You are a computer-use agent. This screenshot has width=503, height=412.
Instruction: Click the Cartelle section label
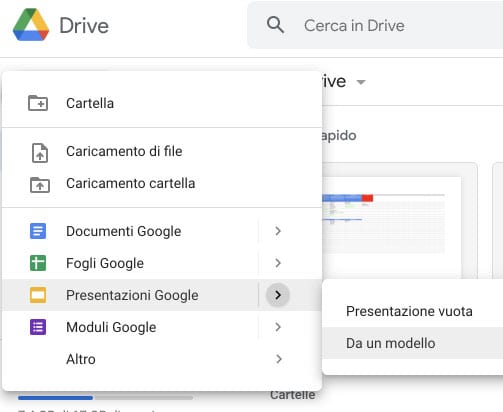[x=293, y=395]
